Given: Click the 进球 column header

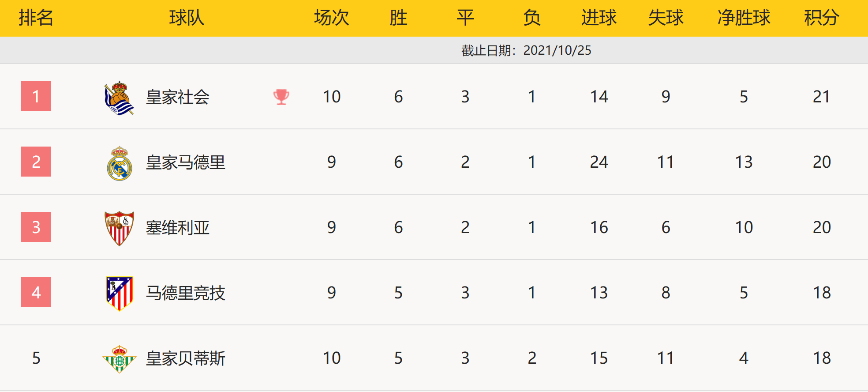Looking at the screenshot, I should pyautogui.click(x=599, y=18).
